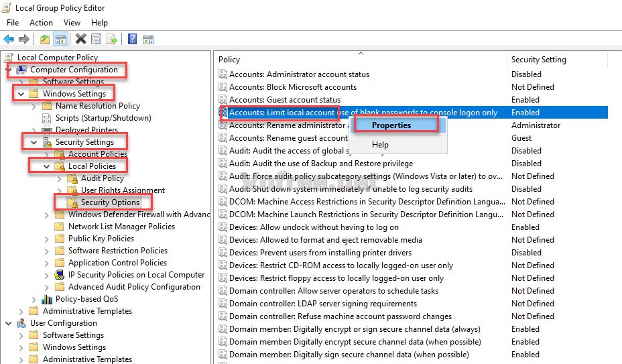Click the Network List Manager Policies folder icon
The width and height of the screenshot is (622, 364).
click(60, 227)
